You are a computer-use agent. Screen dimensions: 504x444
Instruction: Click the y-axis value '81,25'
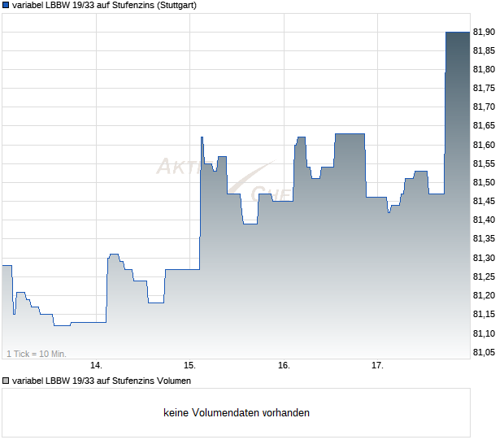484,276
